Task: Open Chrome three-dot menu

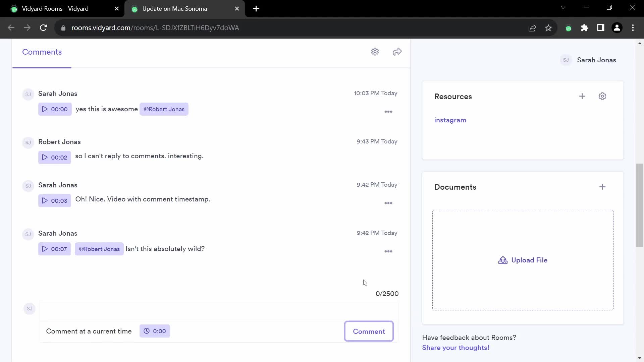Action: (633, 28)
